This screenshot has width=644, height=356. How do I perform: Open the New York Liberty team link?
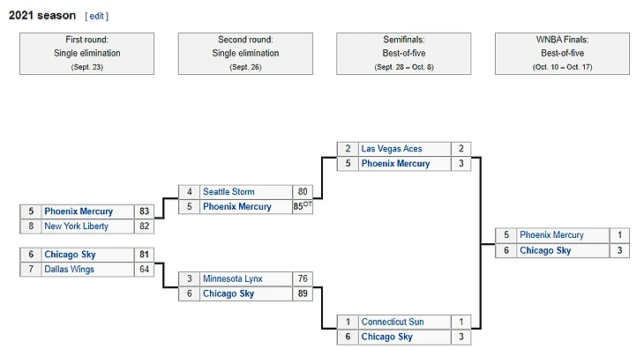coord(76,226)
